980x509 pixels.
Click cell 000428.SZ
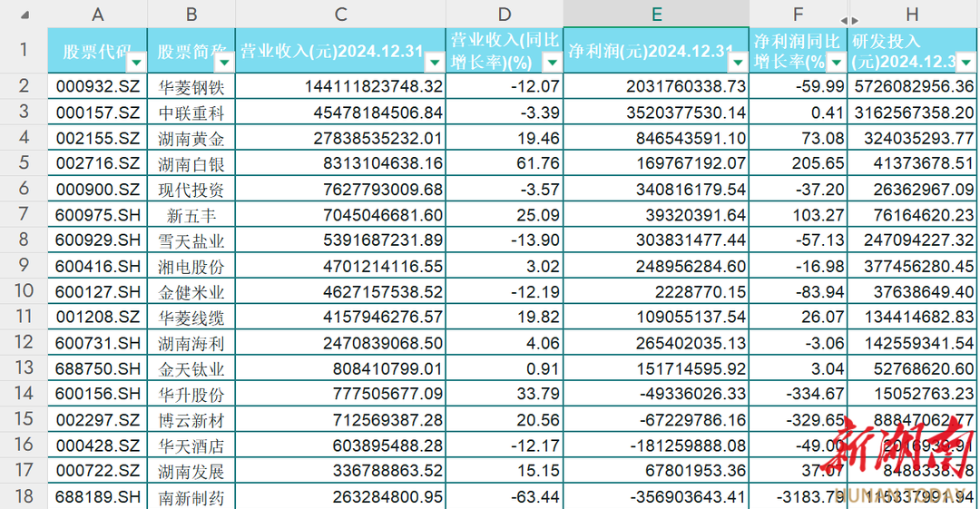[97, 445]
